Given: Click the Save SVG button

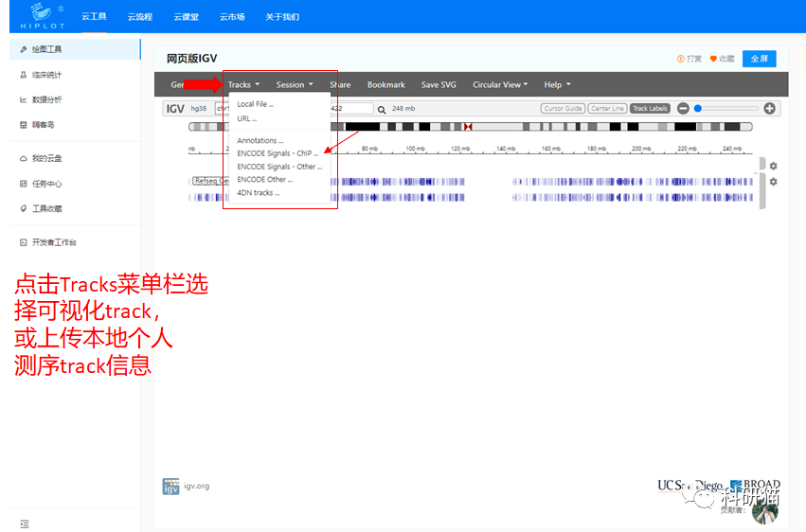Looking at the screenshot, I should (439, 85).
